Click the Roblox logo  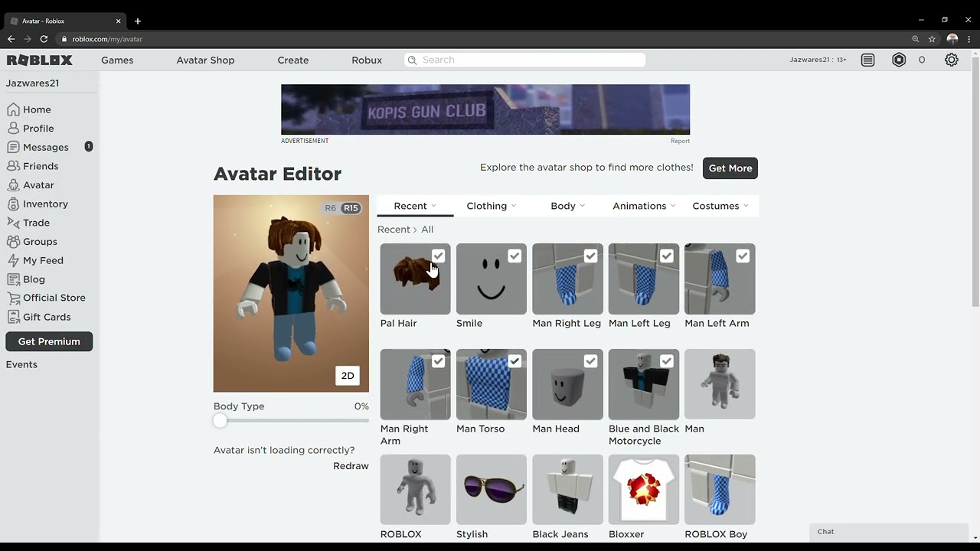click(40, 60)
